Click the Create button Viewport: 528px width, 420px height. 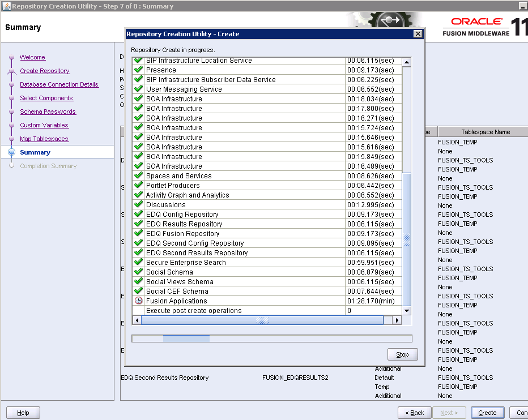click(487, 413)
